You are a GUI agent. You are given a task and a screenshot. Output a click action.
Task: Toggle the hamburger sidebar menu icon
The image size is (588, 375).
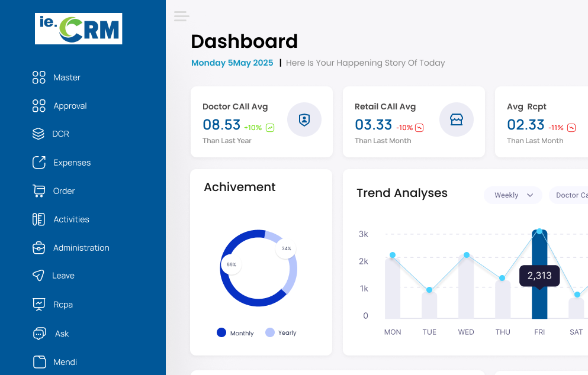[182, 16]
